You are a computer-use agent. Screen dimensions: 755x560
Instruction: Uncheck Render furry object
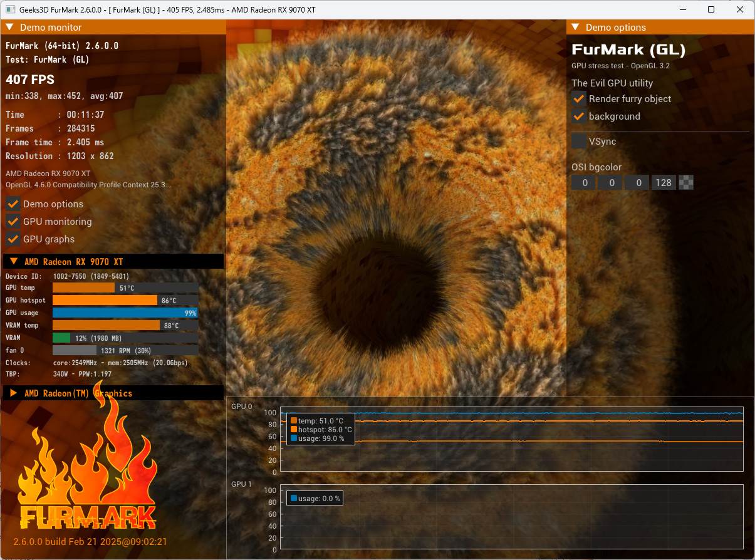click(579, 98)
